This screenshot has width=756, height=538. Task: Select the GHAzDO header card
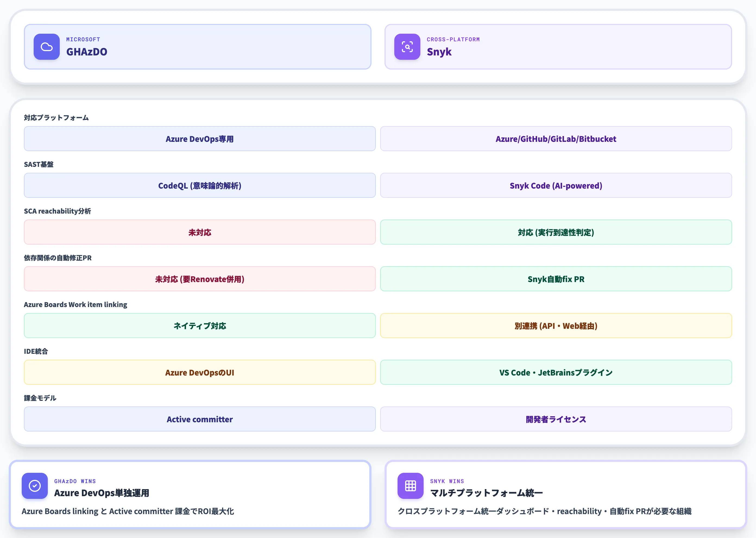(x=198, y=47)
